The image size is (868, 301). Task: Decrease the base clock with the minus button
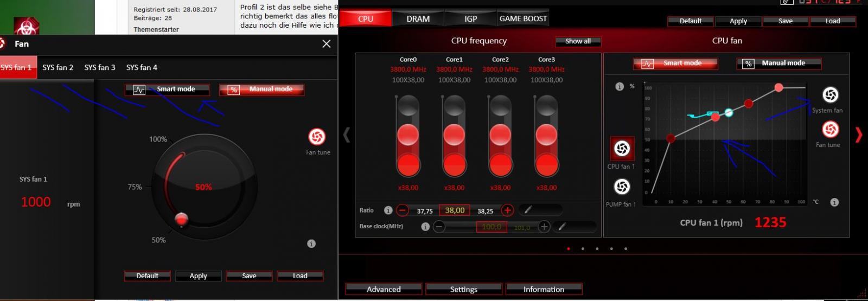click(439, 227)
